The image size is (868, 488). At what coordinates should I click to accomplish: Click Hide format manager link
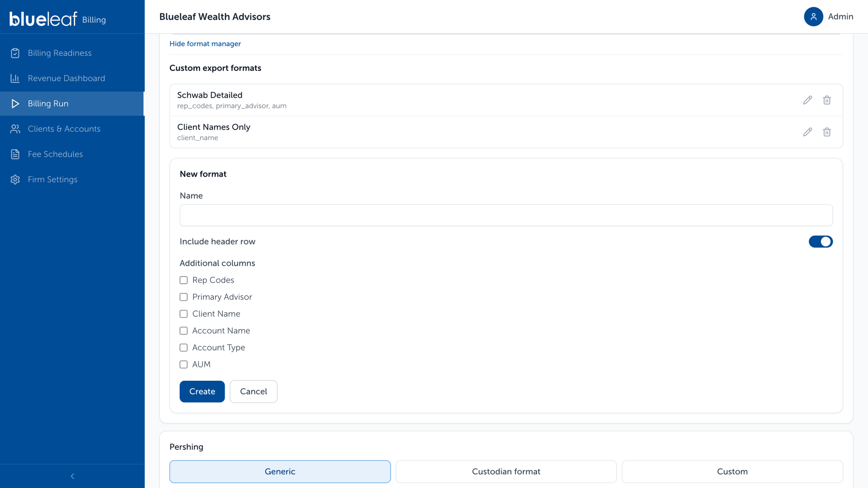click(x=205, y=44)
